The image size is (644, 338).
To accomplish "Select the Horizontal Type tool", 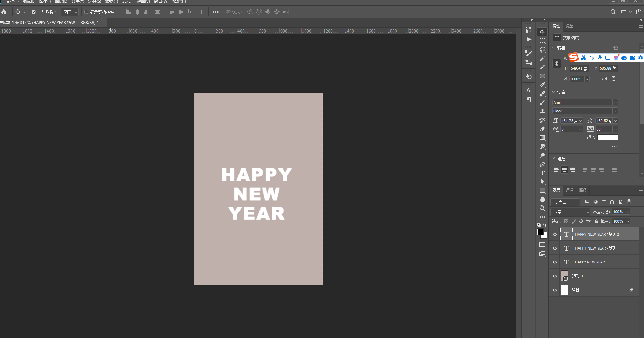I will [x=542, y=173].
